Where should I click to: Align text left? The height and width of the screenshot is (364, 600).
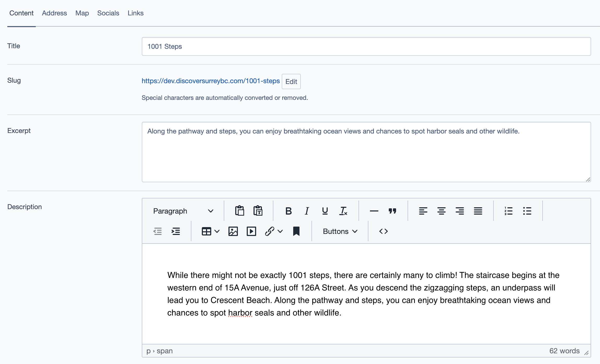click(423, 211)
